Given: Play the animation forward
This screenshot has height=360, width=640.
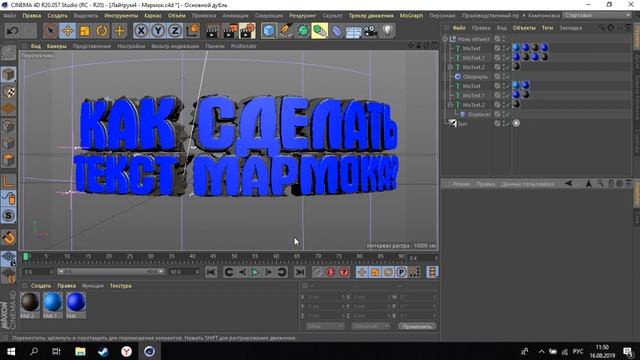Looking at the screenshot, I should [x=255, y=272].
